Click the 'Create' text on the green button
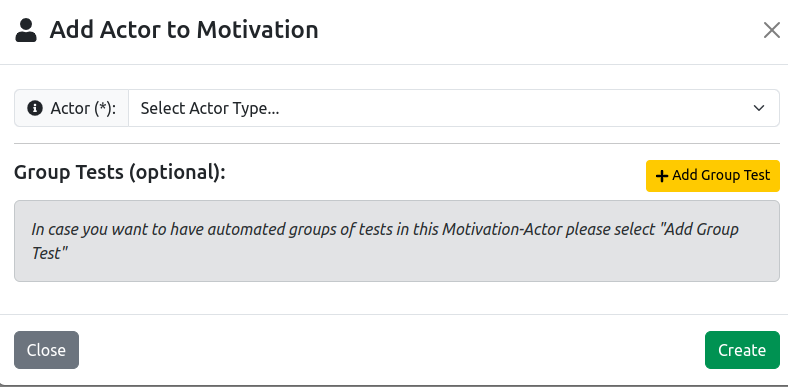This screenshot has height=387, width=788. click(742, 350)
